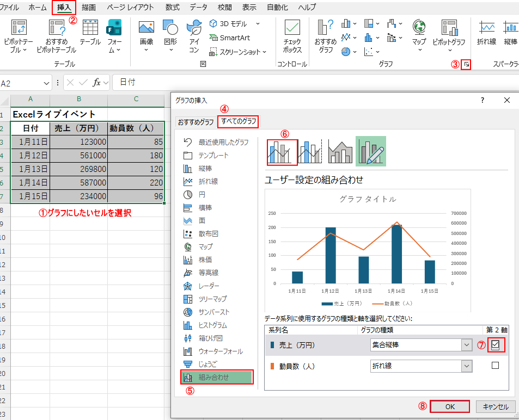Screen dimensions: 519x420
Task: Click the PivotTable icon in ribbon
Action: (x=19, y=28)
